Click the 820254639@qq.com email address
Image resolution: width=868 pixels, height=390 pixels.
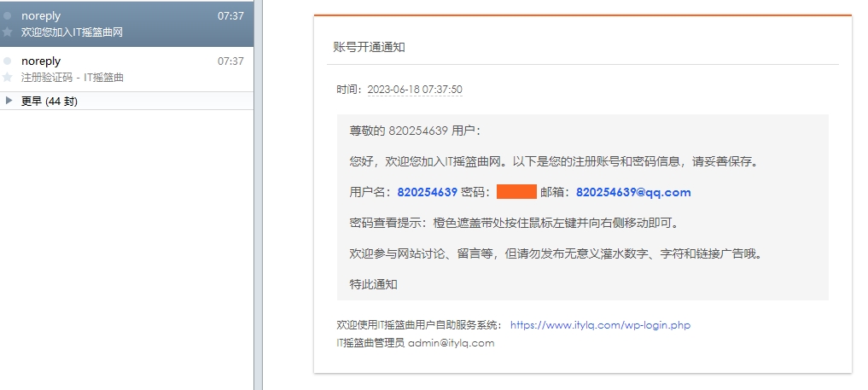632,192
